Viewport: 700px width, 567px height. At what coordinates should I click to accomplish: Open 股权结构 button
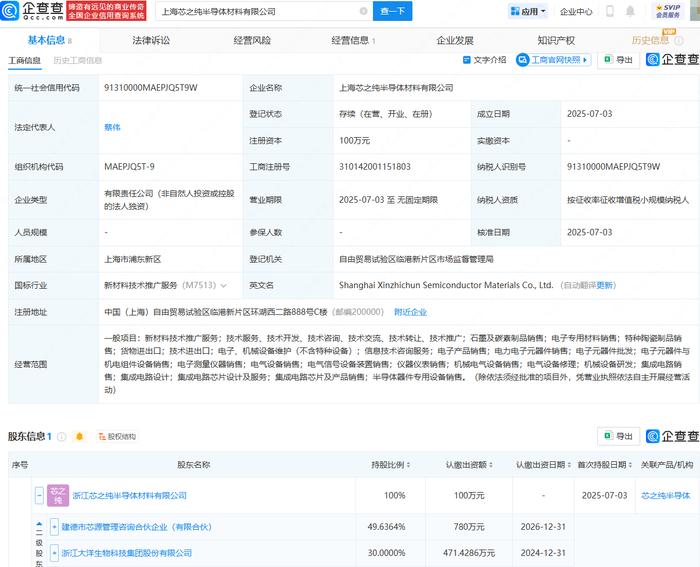(117, 437)
